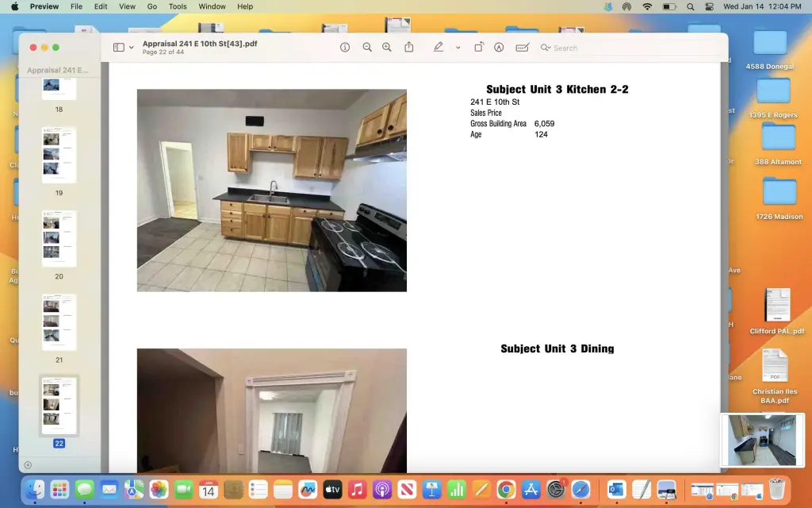Select the Zoom In magnifier icon
This screenshot has height=508, width=812.
(386, 48)
